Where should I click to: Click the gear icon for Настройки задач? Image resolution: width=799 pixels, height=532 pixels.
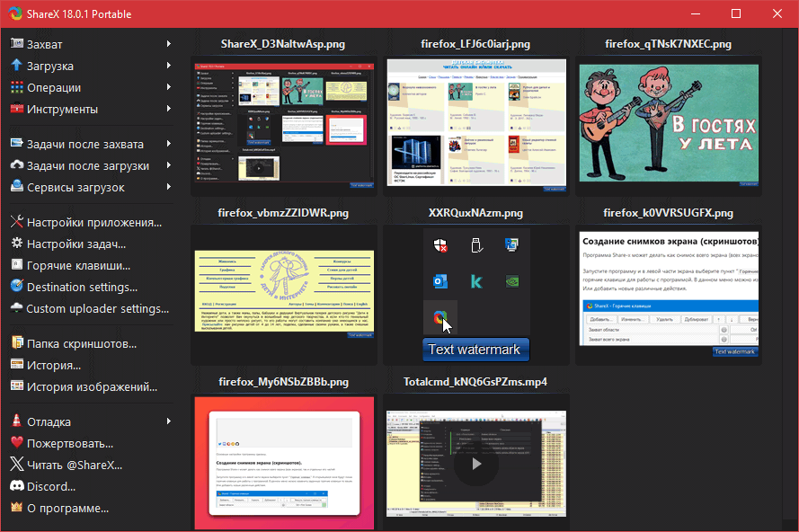(16, 244)
